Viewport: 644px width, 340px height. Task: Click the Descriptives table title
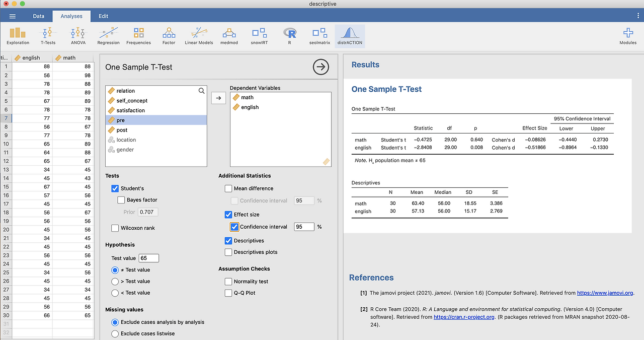pos(366,183)
